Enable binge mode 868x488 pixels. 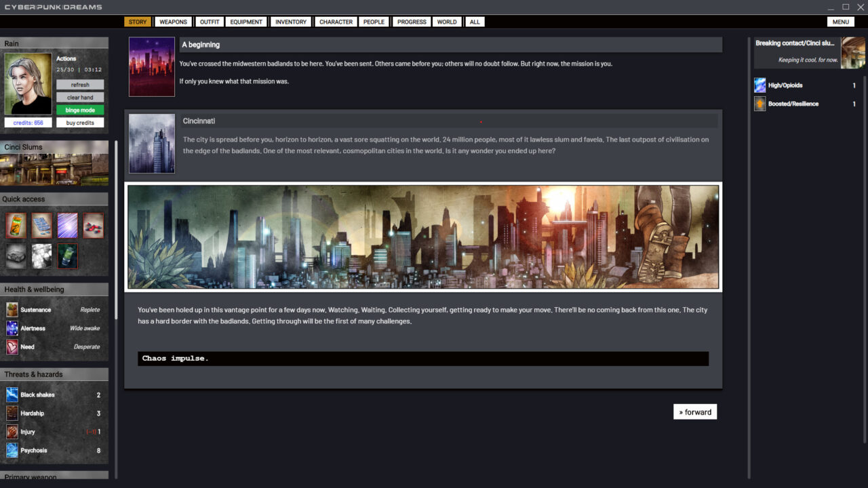[x=80, y=109]
